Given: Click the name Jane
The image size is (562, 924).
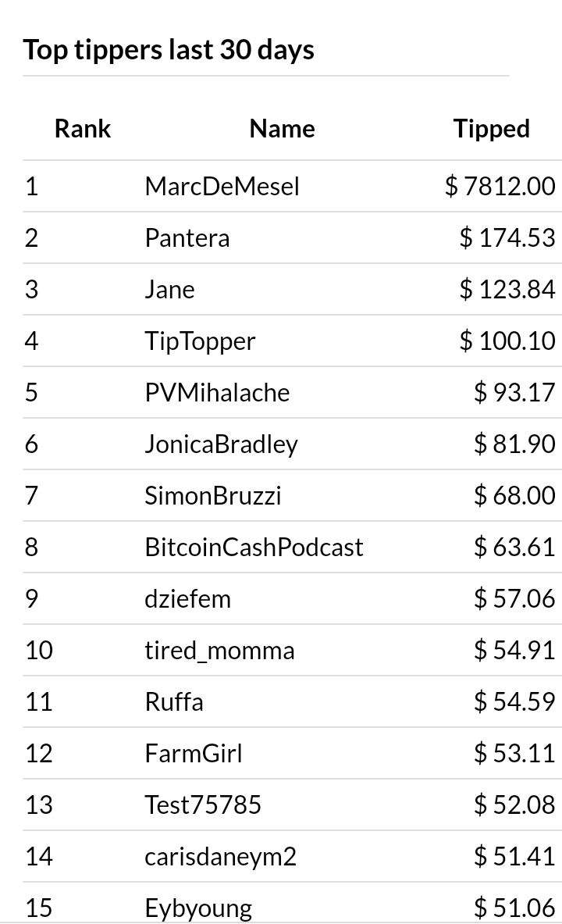Looking at the screenshot, I should [x=169, y=289].
